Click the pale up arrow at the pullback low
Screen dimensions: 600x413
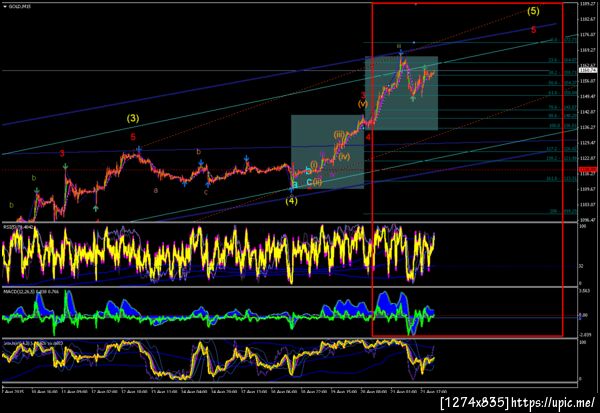click(x=413, y=98)
